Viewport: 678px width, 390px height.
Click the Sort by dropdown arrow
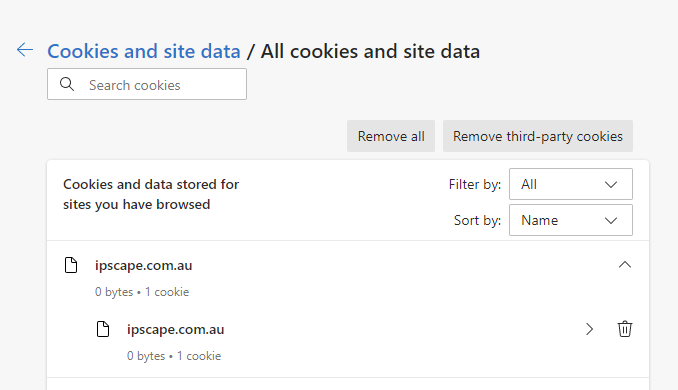[x=611, y=221]
